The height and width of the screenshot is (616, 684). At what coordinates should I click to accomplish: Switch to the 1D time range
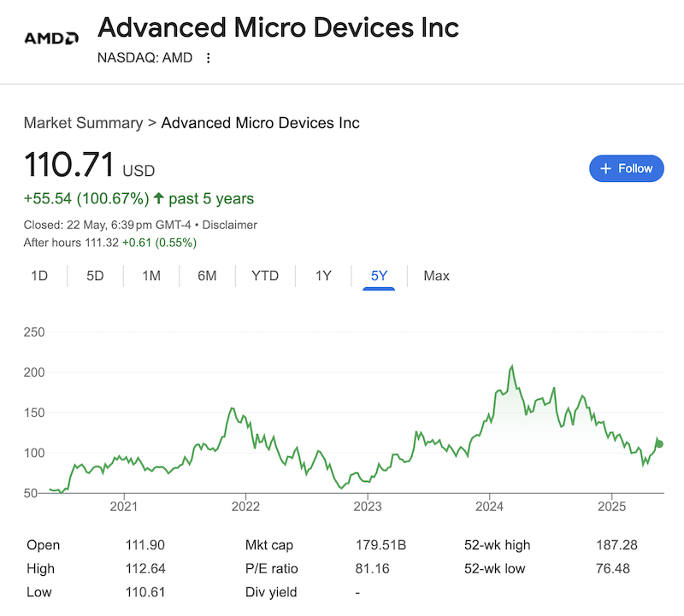[x=39, y=276]
